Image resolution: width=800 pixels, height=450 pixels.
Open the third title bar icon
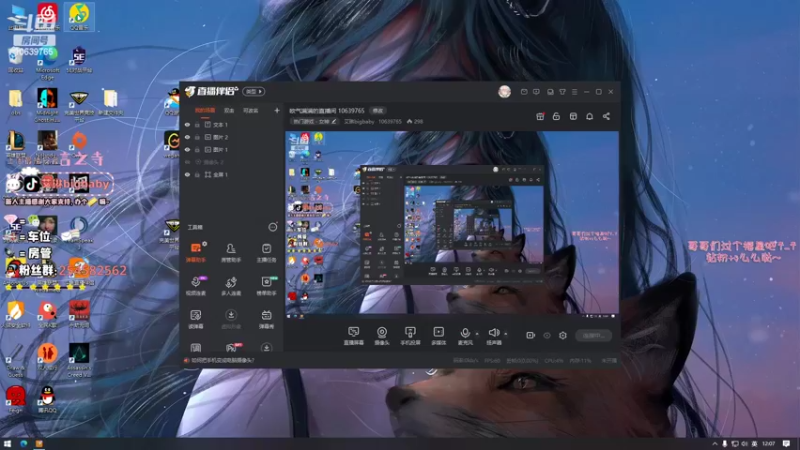coord(550,92)
